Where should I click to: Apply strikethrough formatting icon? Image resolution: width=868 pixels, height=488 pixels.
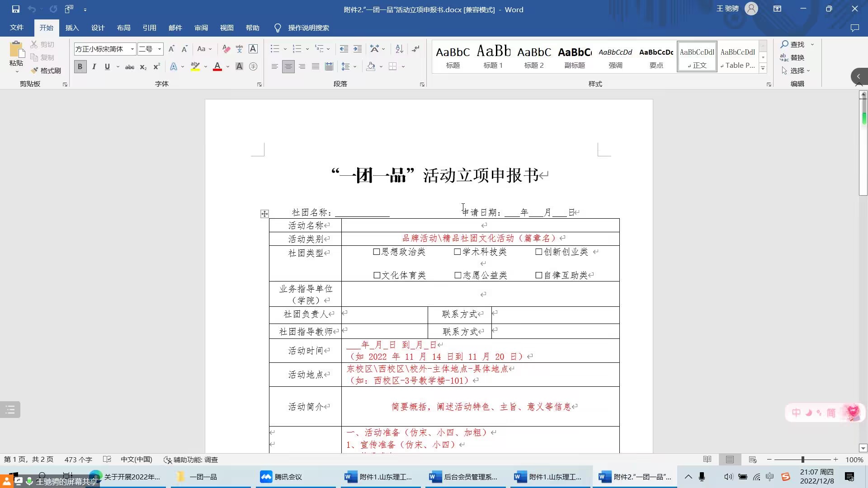pos(129,67)
